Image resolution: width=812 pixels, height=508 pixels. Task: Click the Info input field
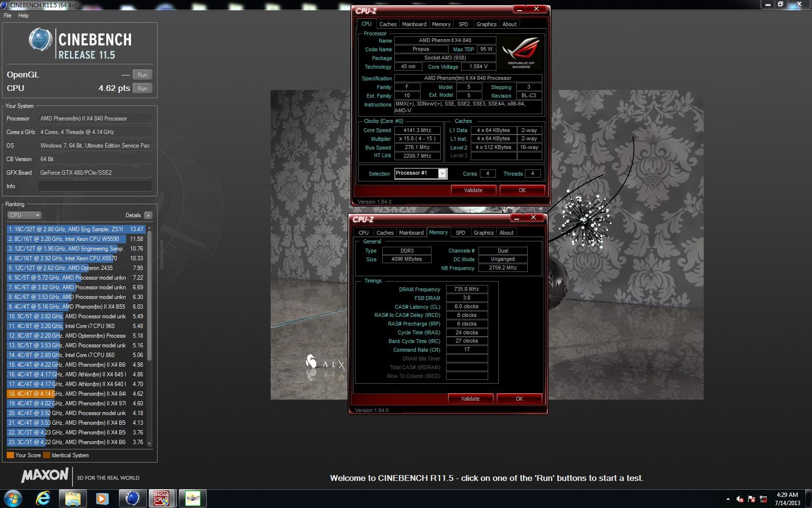[x=95, y=186]
